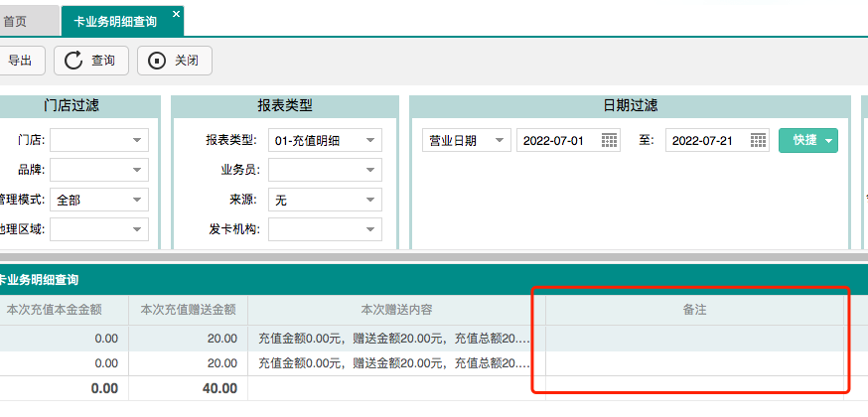Click the 备注 column header
Screen dimensions: 868x417
coord(694,309)
